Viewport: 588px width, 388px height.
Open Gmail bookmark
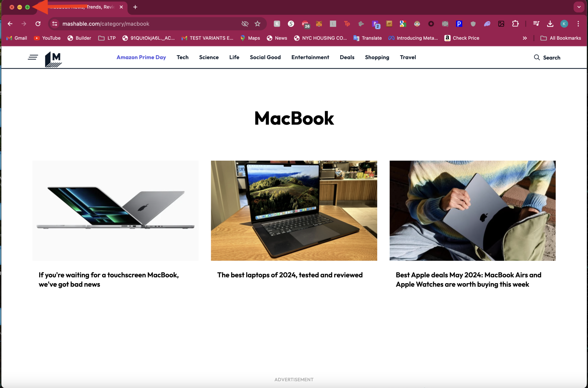pyautogui.click(x=17, y=38)
